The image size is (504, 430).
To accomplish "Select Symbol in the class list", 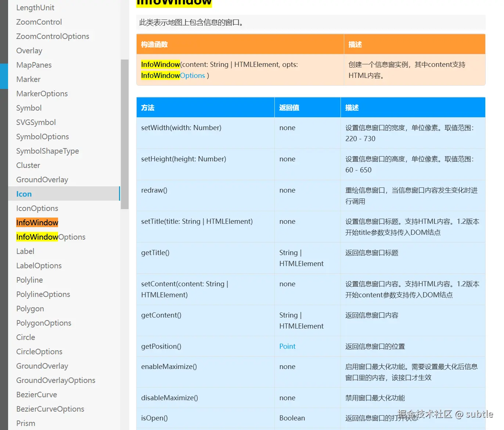I will tap(29, 108).
